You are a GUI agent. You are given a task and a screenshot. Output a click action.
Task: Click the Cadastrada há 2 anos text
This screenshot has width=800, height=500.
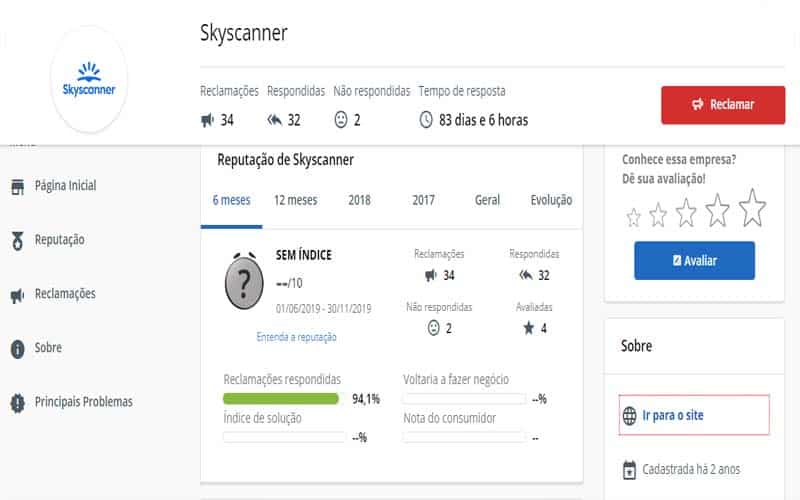[691, 469]
